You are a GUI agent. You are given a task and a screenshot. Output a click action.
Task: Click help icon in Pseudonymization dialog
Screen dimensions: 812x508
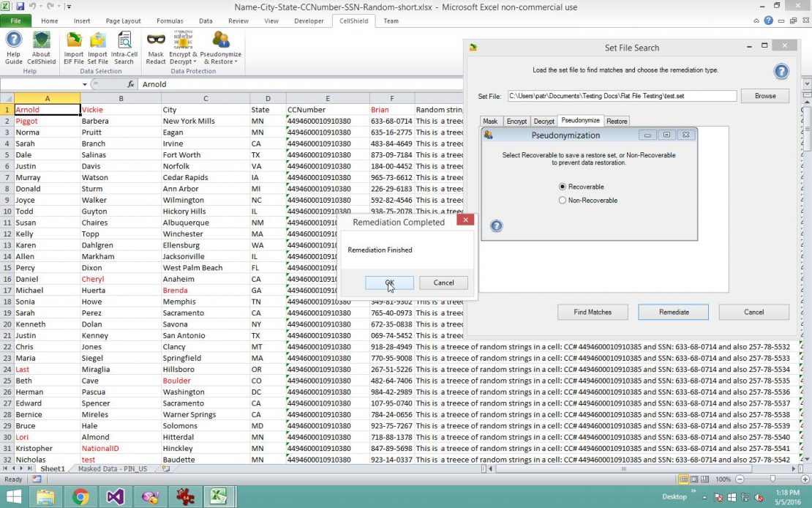(x=496, y=225)
